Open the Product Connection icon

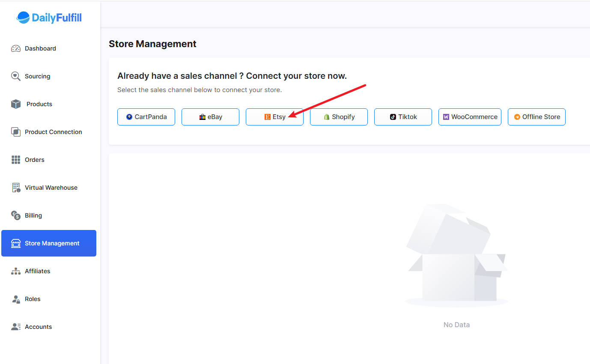click(x=16, y=132)
